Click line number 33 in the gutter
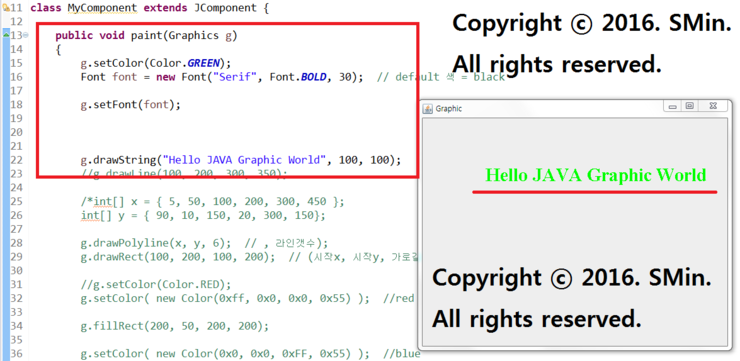The height and width of the screenshot is (361, 740). pos(16,312)
